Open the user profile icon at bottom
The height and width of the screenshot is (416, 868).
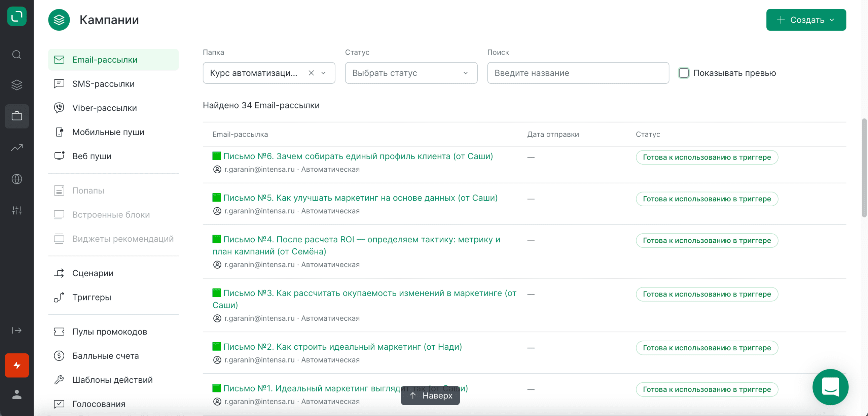[x=16, y=394]
